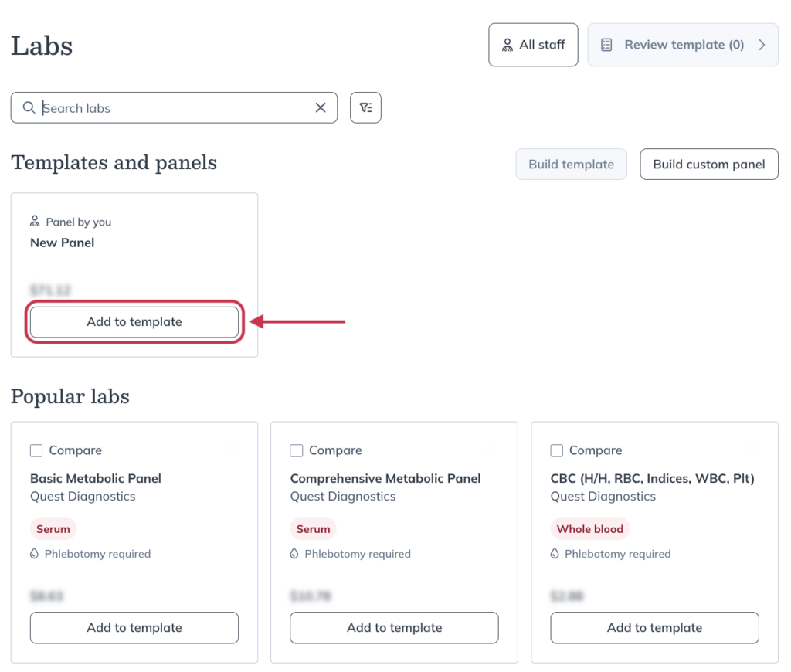791x672 pixels.
Task: Tick Compare for Basic Metabolic Panel
Action: pos(36,450)
